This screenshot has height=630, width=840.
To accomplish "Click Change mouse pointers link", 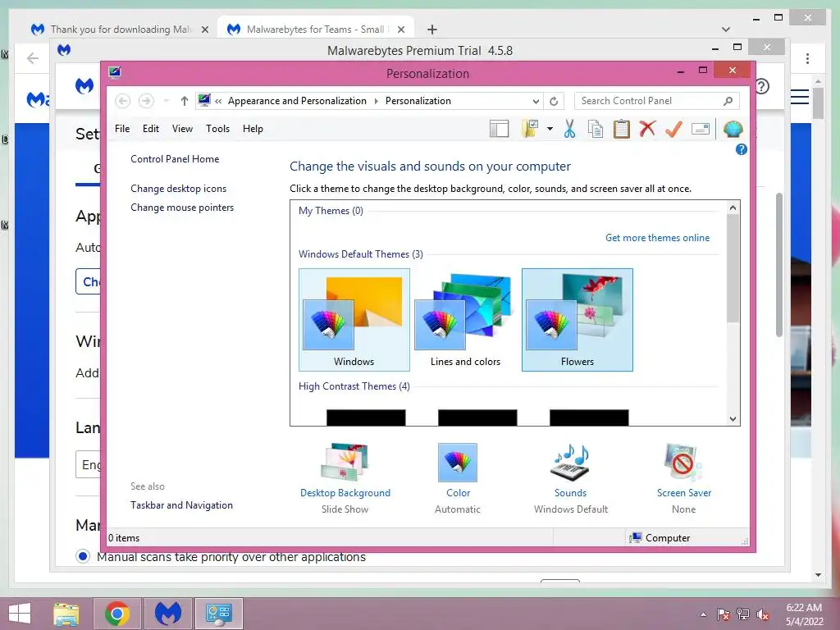I will tap(182, 208).
